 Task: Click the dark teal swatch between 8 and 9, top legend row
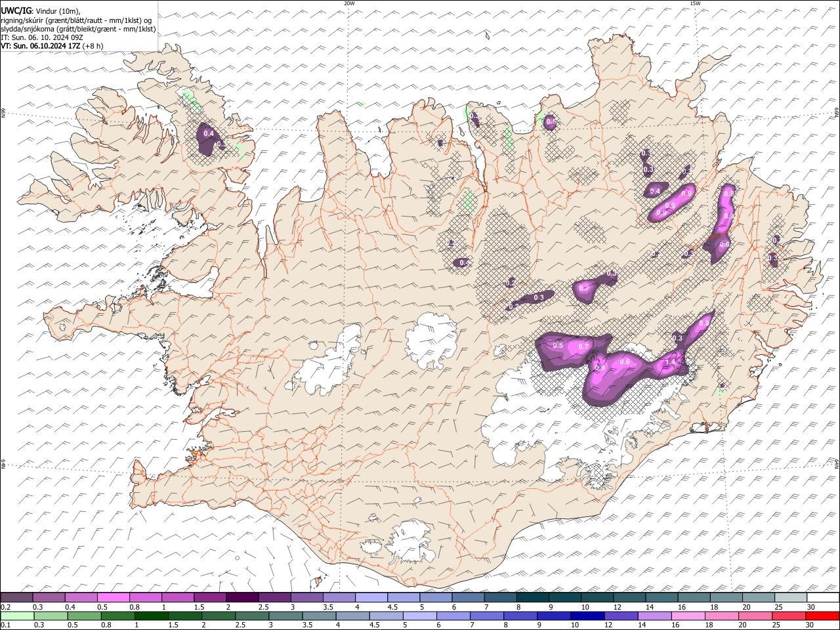(x=533, y=598)
